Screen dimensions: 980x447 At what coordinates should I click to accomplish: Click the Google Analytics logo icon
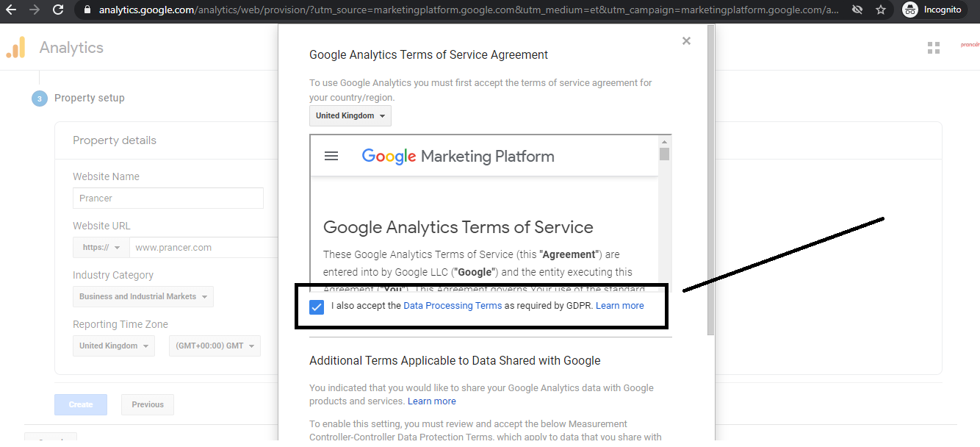pyautogui.click(x=15, y=48)
